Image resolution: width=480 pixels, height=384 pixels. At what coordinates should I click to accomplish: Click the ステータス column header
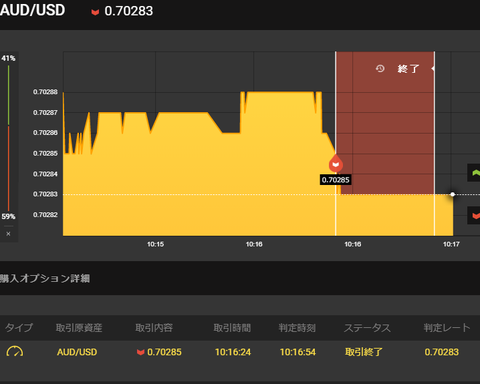367,328
